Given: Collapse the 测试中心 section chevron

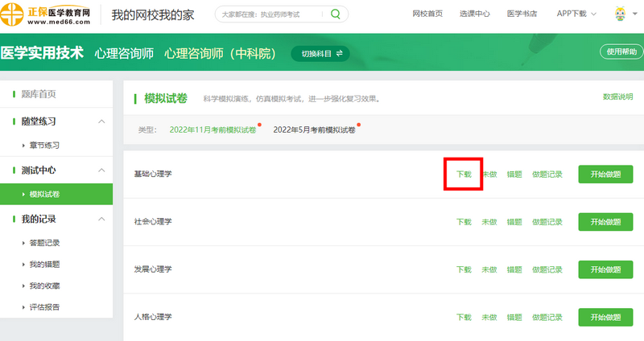Looking at the screenshot, I should tap(101, 170).
